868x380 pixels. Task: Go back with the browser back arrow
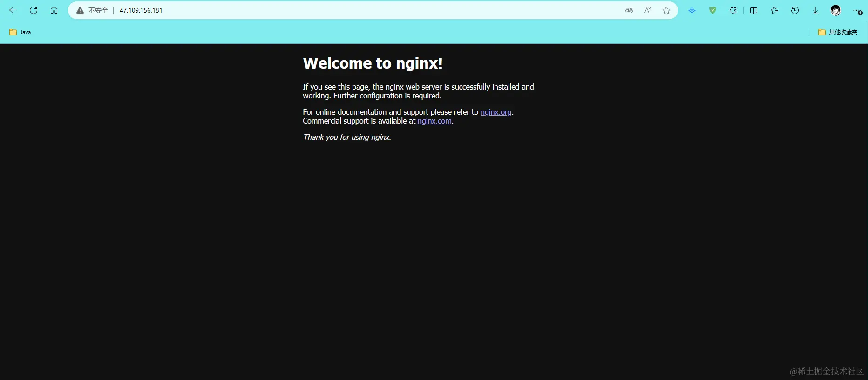(13, 10)
